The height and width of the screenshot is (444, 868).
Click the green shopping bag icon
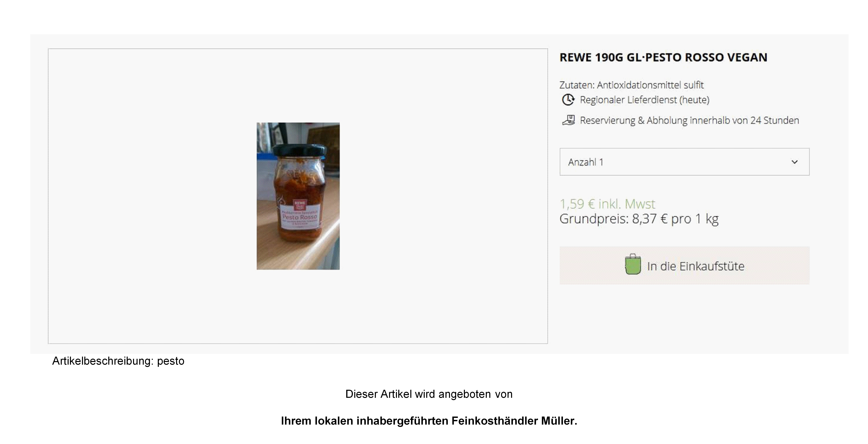(x=633, y=265)
